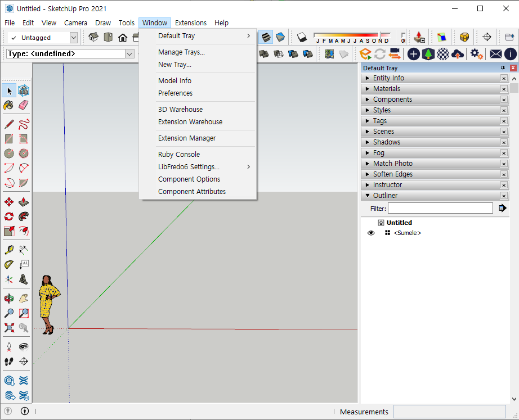Select the Tape Measure tool
Viewport: 519px width, 420px height.
pos(9,250)
